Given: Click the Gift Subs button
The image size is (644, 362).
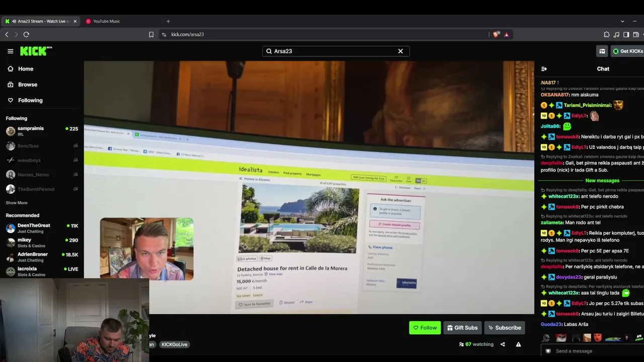Looking at the screenshot, I should point(462,328).
